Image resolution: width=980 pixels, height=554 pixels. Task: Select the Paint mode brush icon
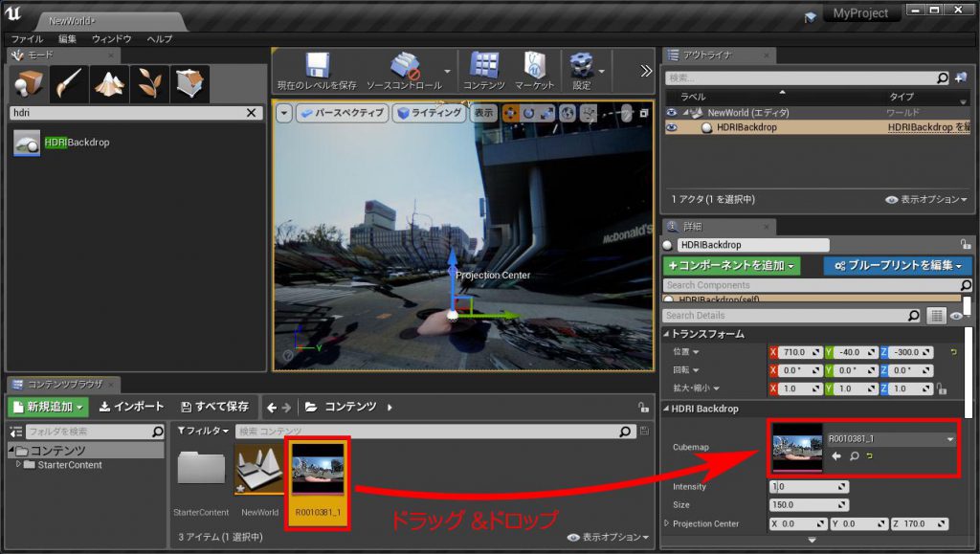coord(69,83)
